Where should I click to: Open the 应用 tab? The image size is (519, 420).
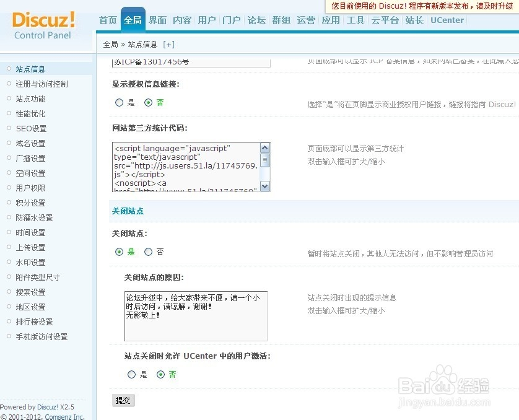331,20
